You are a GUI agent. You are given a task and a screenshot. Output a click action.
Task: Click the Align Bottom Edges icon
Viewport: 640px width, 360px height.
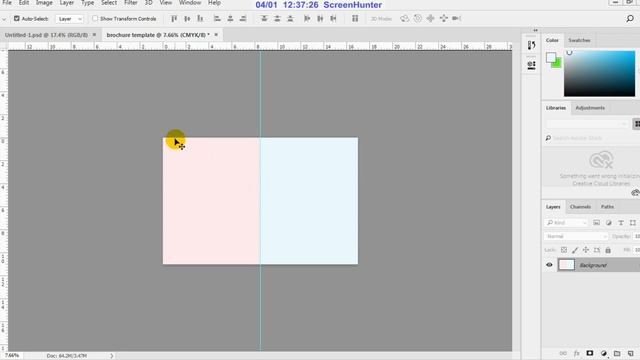200,18
